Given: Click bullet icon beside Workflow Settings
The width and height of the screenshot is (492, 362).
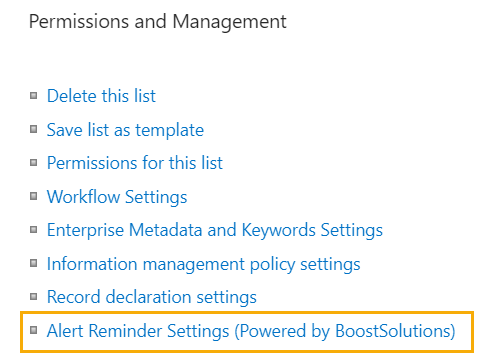Looking at the screenshot, I should point(33,196).
